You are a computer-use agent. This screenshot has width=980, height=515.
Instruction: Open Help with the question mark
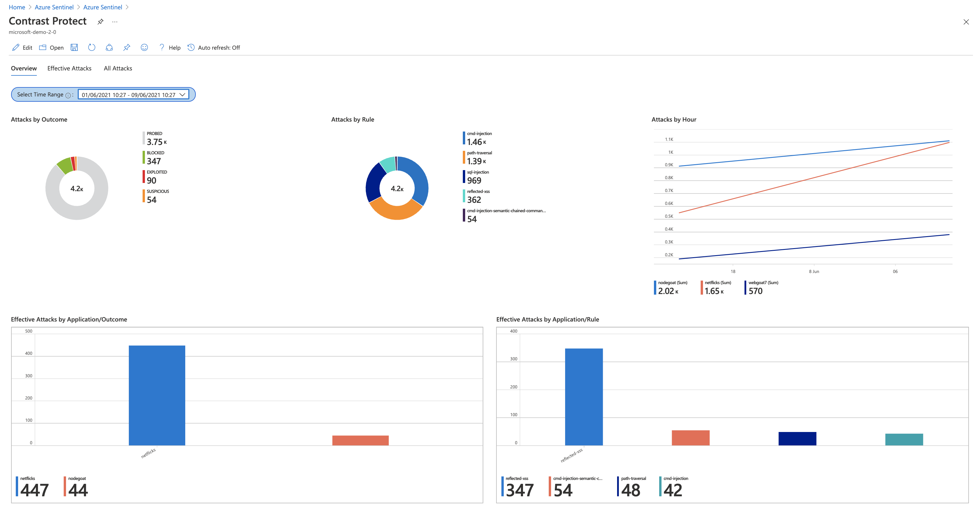pos(162,47)
